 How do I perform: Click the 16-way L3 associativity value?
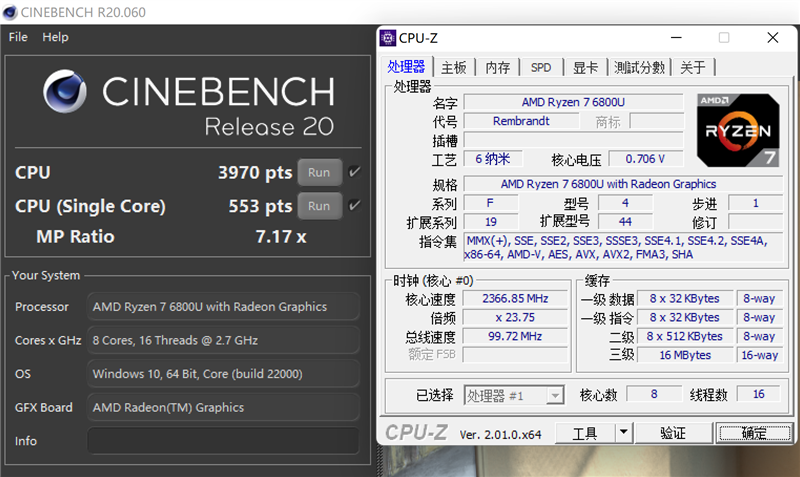point(760,355)
